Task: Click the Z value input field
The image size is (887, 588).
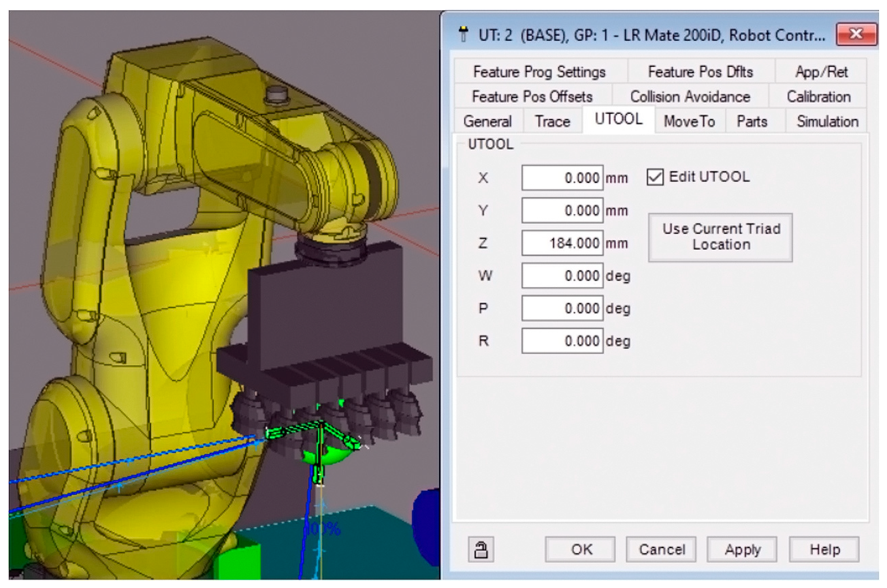Action: [562, 243]
